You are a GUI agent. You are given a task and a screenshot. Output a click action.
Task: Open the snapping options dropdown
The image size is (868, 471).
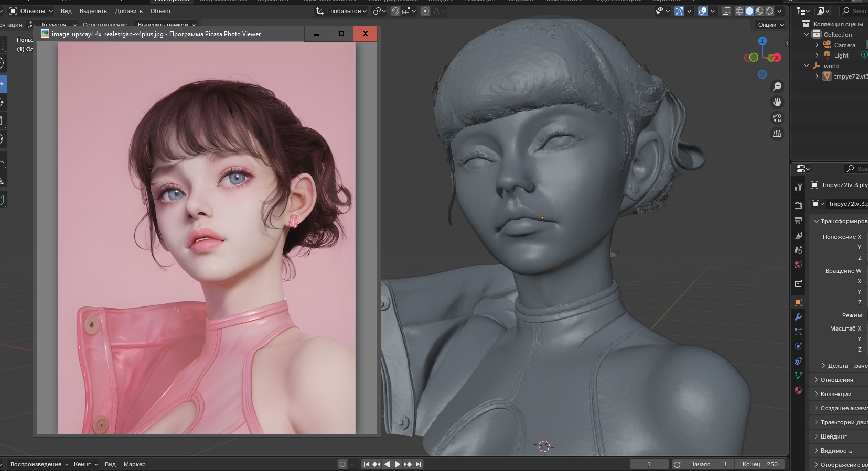pyautogui.click(x=409, y=11)
